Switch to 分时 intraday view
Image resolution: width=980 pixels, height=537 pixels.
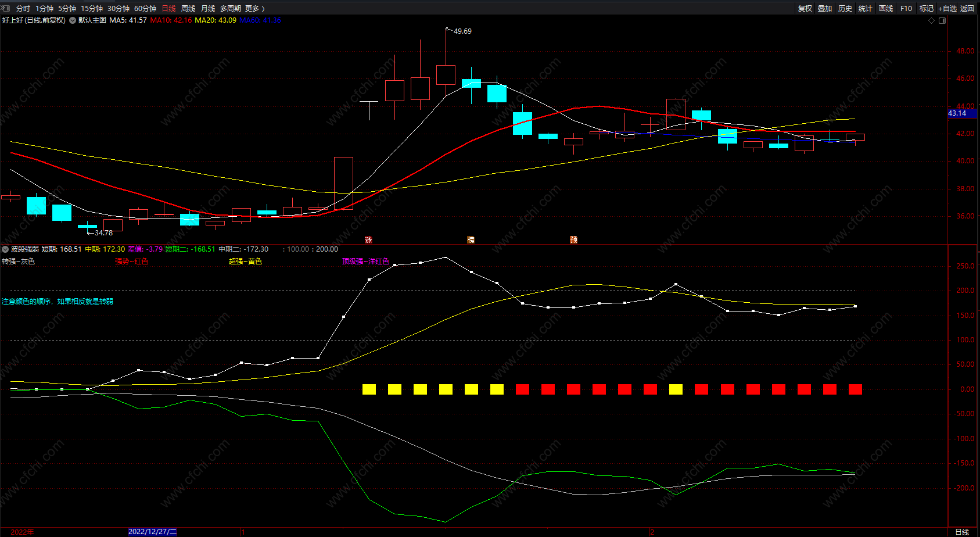pyautogui.click(x=23, y=9)
